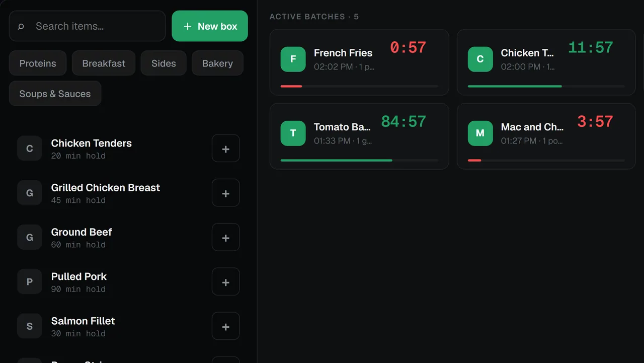Focus the Search items field
Screen dimensions: 644x363
(87, 26)
